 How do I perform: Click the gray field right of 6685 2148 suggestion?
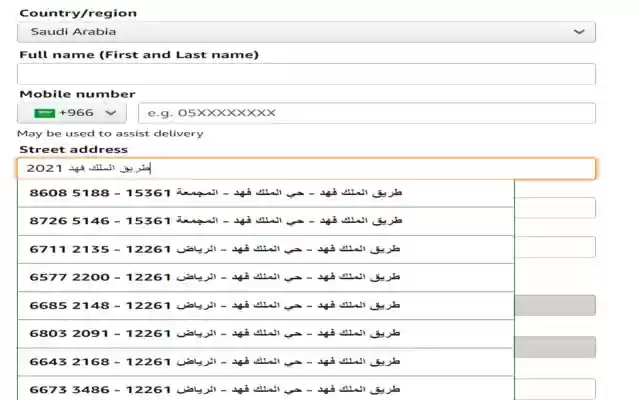[555, 306]
